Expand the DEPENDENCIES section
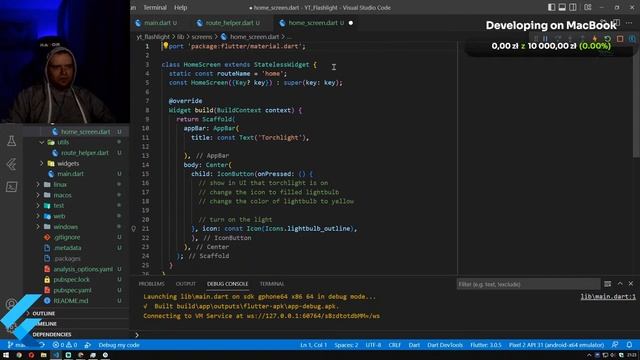The image size is (640, 360). click(52, 334)
